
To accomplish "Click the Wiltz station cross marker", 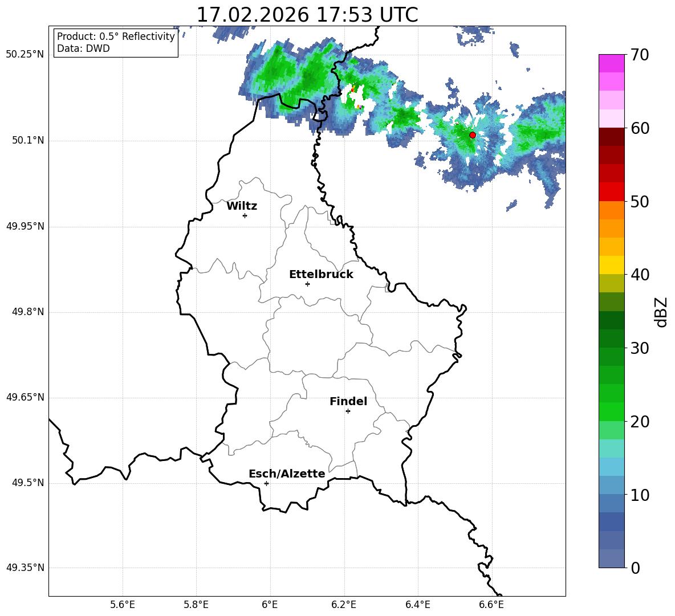I will (x=245, y=215).
